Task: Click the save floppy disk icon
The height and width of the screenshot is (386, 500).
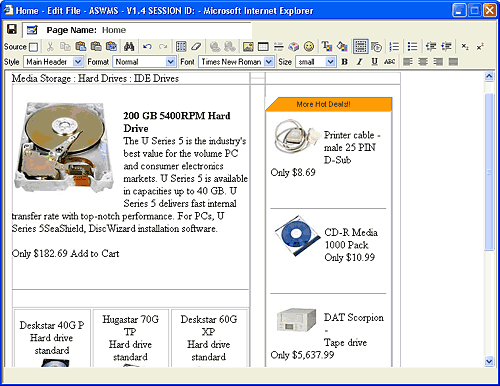Action: (x=12, y=30)
